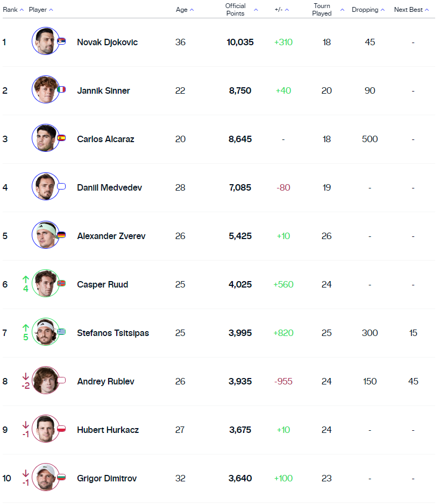Sort by +/- column header

pos(282,10)
